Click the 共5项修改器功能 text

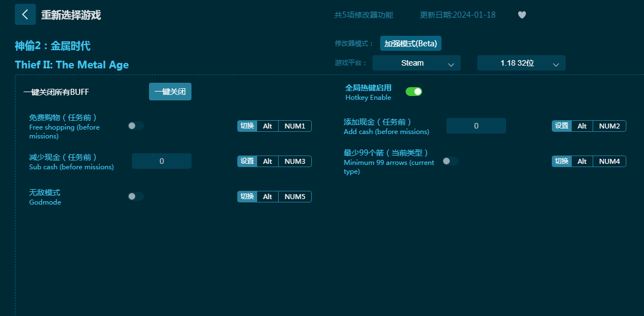click(364, 15)
